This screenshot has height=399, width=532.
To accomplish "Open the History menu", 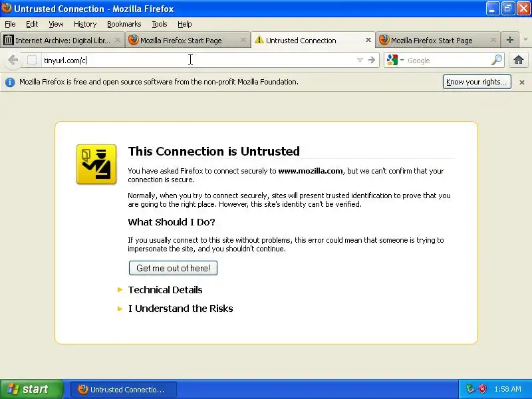I will pos(85,24).
